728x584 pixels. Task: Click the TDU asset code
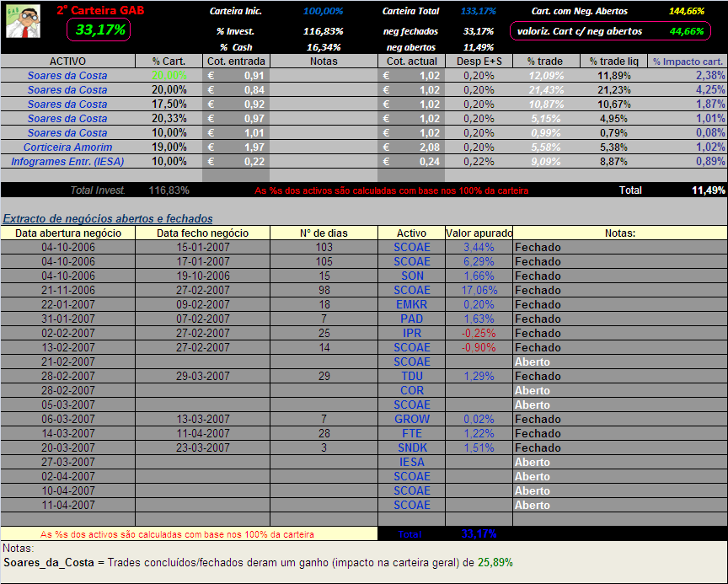coord(412,376)
